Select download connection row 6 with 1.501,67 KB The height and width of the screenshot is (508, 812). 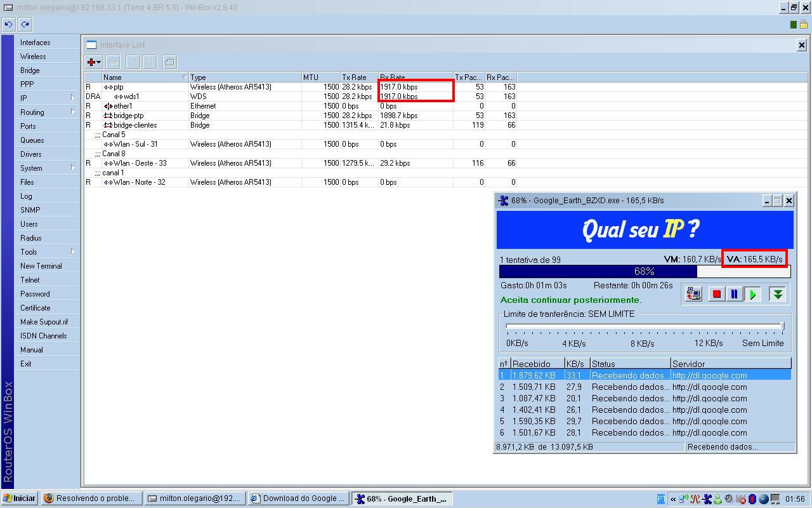[x=645, y=432]
